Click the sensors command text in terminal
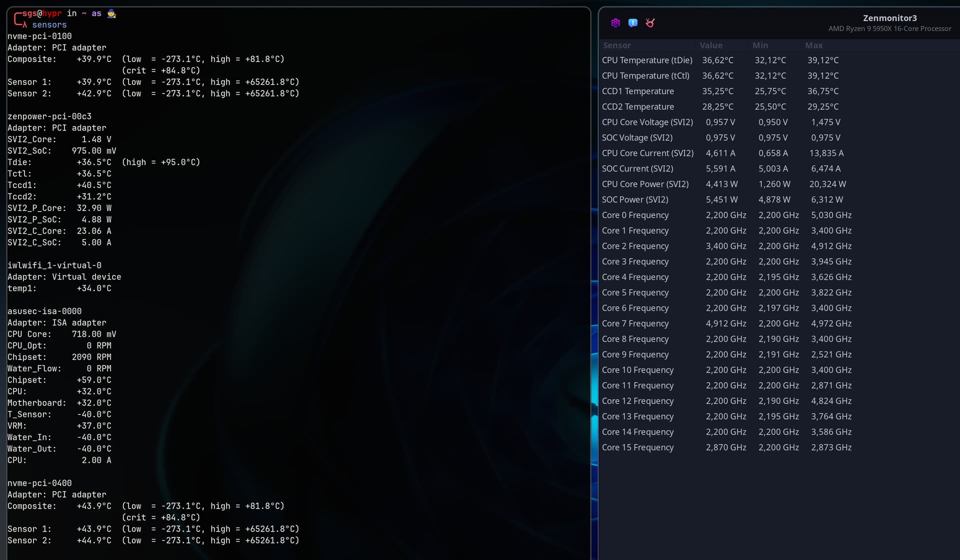 (x=50, y=24)
